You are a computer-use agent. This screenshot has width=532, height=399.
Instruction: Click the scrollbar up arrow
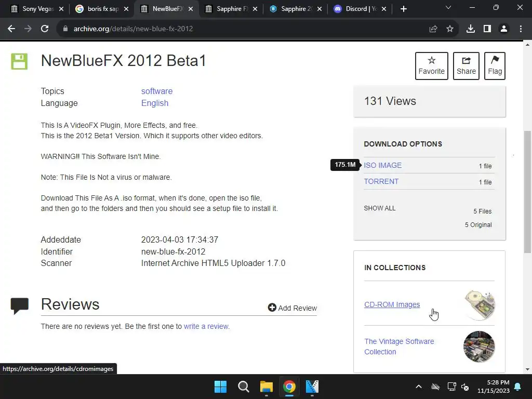pyautogui.click(x=527, y=45)
